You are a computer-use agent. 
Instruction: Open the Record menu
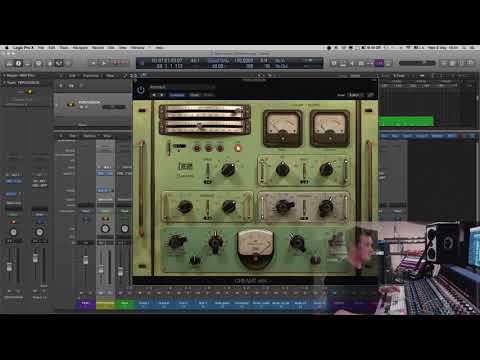pyautogui.click(x=98, y=48)
